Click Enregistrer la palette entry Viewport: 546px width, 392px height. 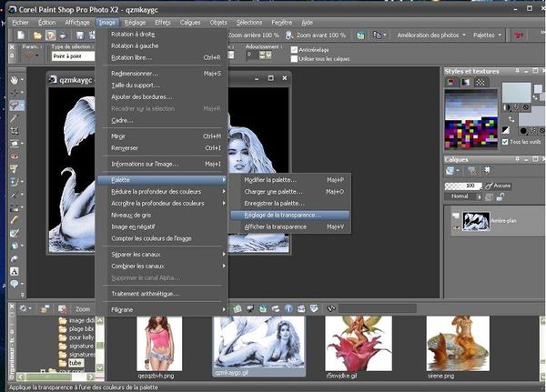coord(289,204)
